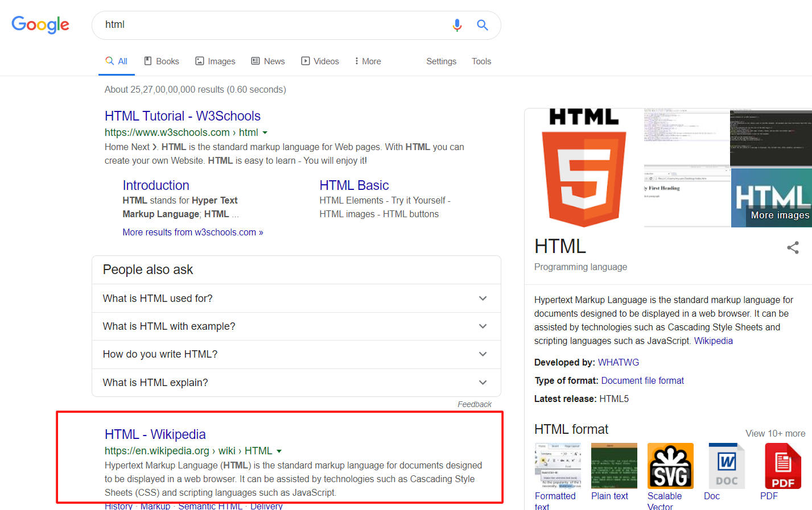The width and height of the screenshot is (812, 510).
Task: Click the Scalable Vector SVG icon
Action: [670, 466]
